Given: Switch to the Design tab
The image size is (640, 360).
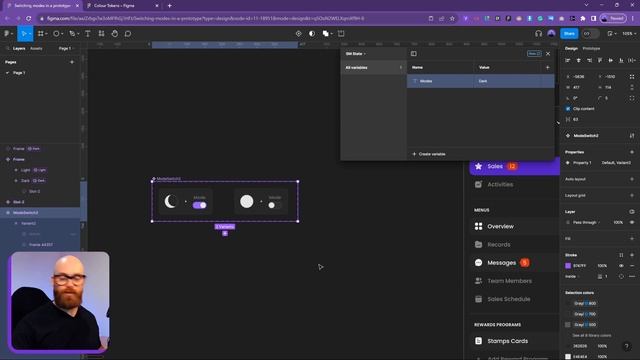Looking at the screenshot, I should point(571,48).
